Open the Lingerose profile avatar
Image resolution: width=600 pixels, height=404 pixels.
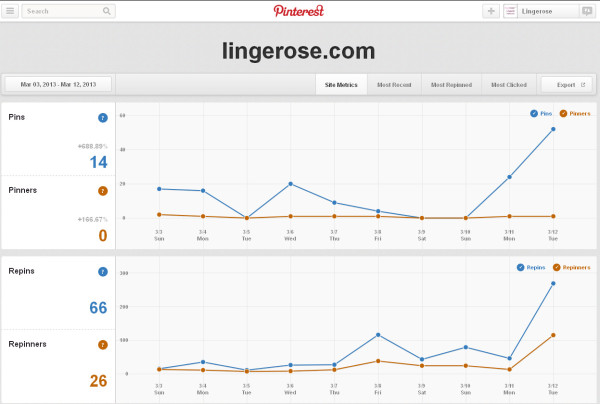point(510,11)
